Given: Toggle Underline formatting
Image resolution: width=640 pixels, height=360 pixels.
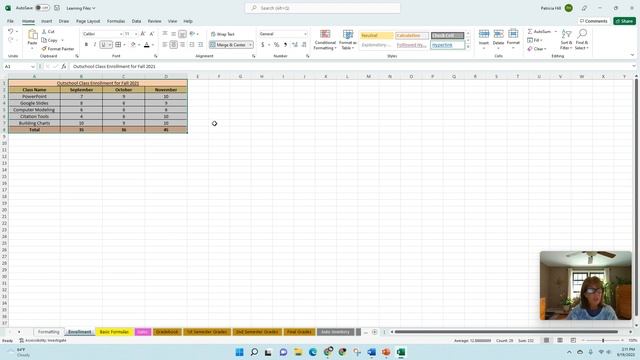Looking at the screenshot, I should [103, 44].
